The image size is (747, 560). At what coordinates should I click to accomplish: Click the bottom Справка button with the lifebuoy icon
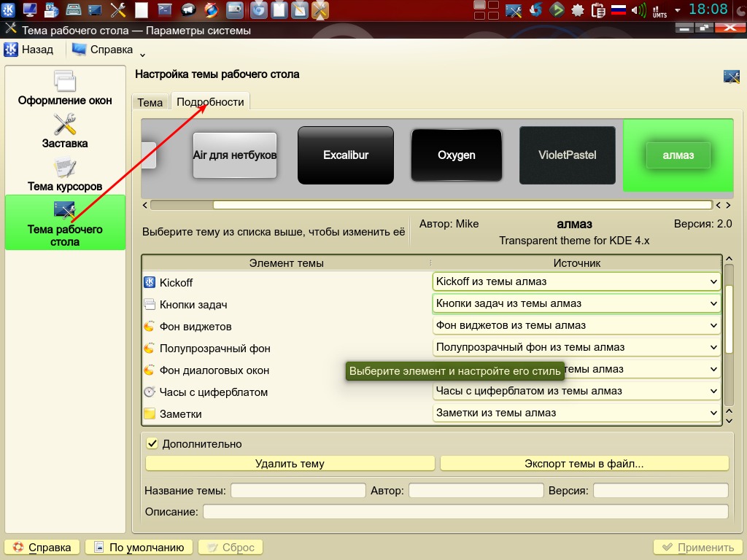pyautogui.click(x=42, y=548)
